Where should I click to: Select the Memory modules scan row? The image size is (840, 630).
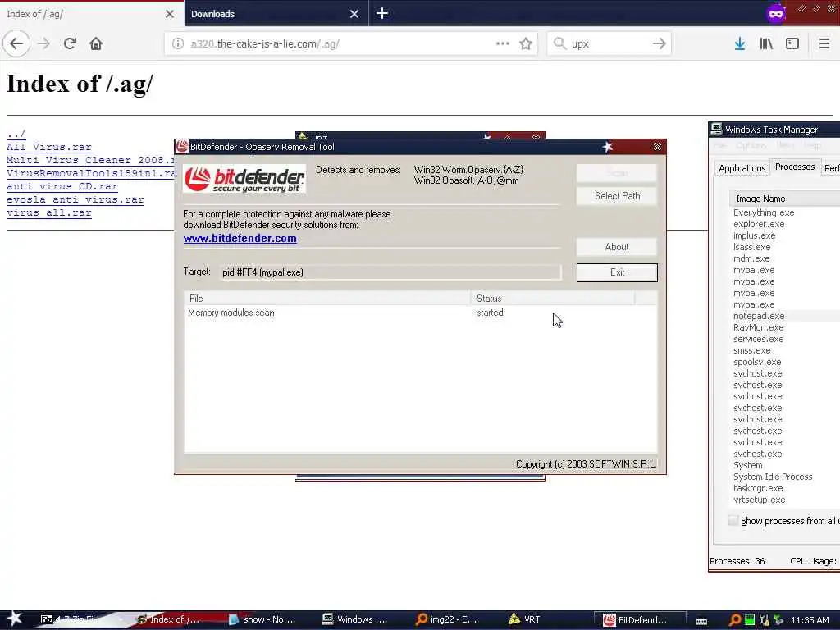pos(421,313)
